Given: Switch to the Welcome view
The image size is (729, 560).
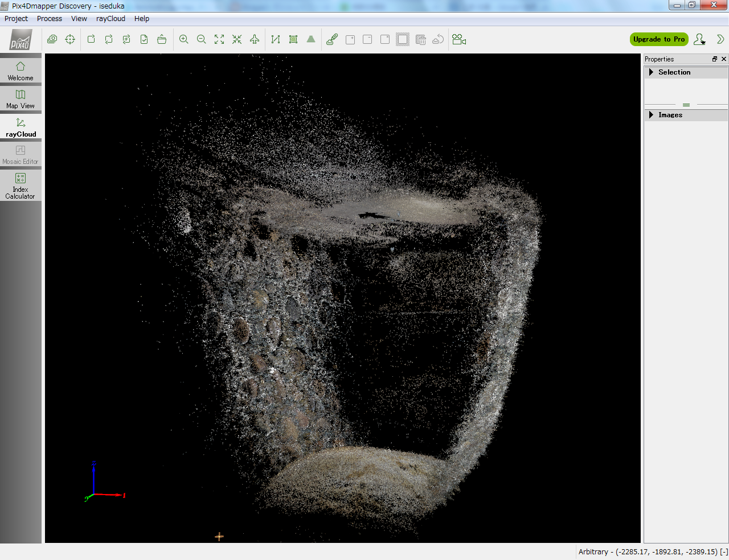Looking at the screenshot, I should click(x=21, y=71).
